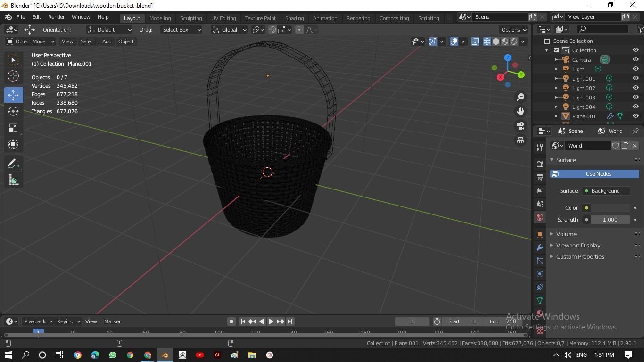644x362 pixels.
Task: Open the Active Tool properties tab
Action: point(540,148)
